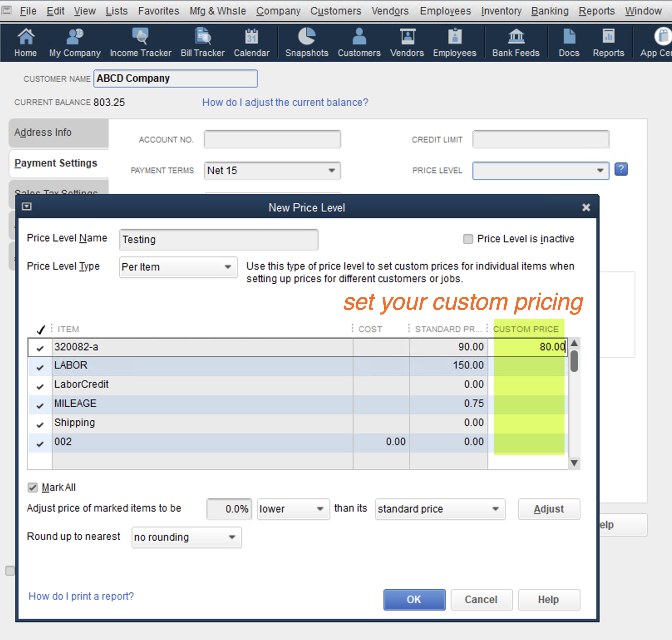
Task: Click the How do I print a report link
Action: pyautogui.click(x=81, y=596)
